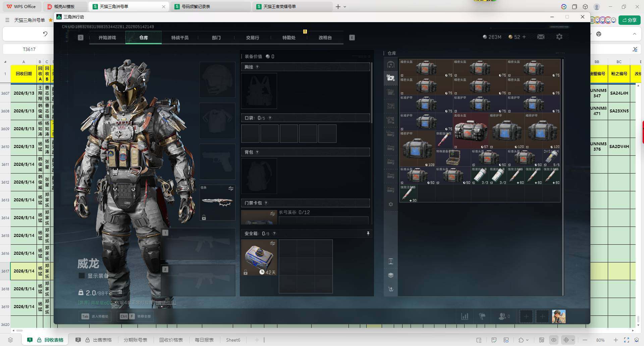Viewport: 644px width, 346px height.
Task: Open the statistics bar chart icon
Action: [465, 316]
